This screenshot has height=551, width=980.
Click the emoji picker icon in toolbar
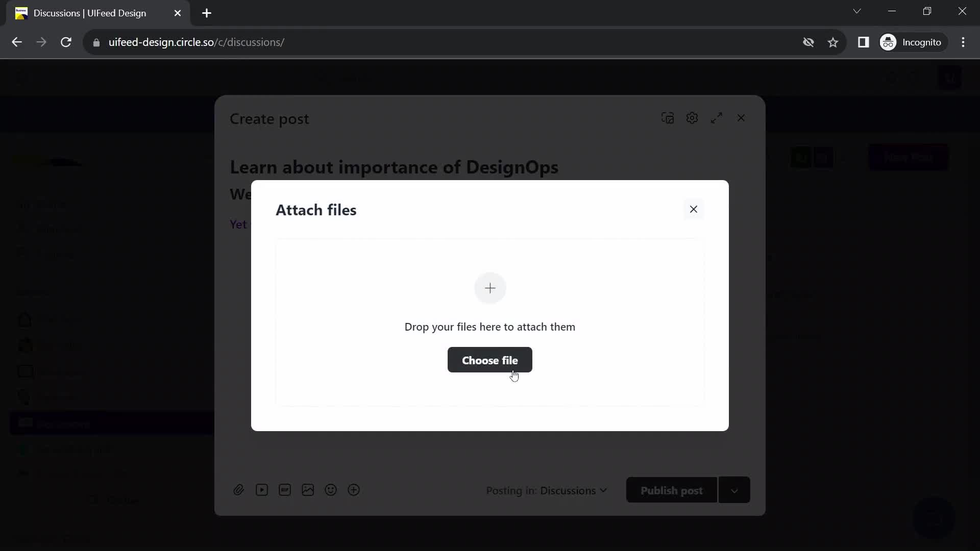(x=331, y=490)
